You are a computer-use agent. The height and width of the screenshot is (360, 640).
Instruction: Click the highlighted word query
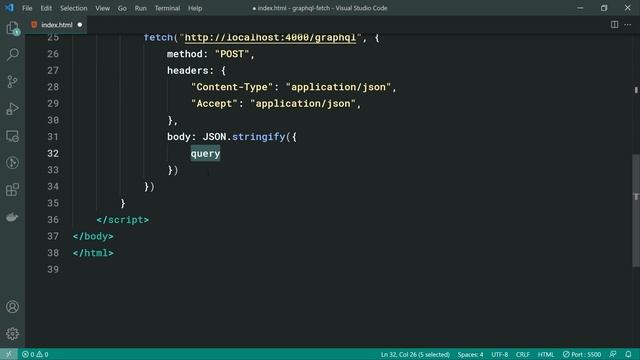pos(205,153)
